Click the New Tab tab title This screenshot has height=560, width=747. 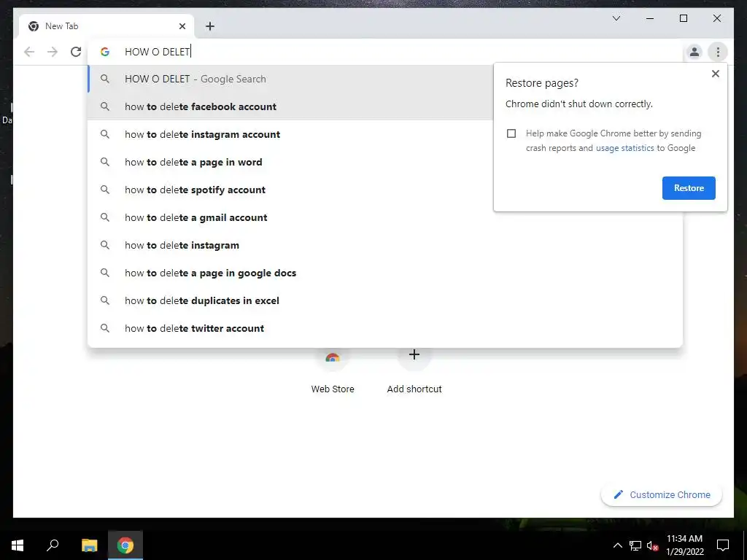click(x=61, y=26)
